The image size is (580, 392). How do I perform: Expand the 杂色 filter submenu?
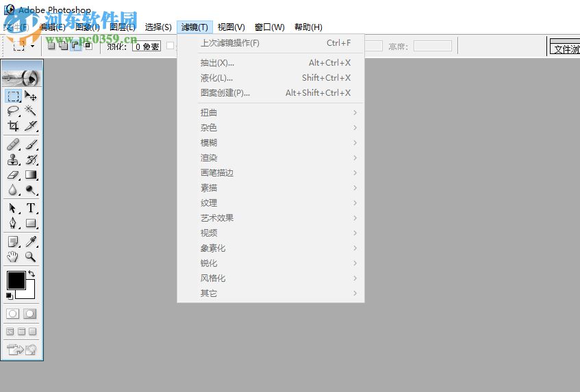[270, 128]
